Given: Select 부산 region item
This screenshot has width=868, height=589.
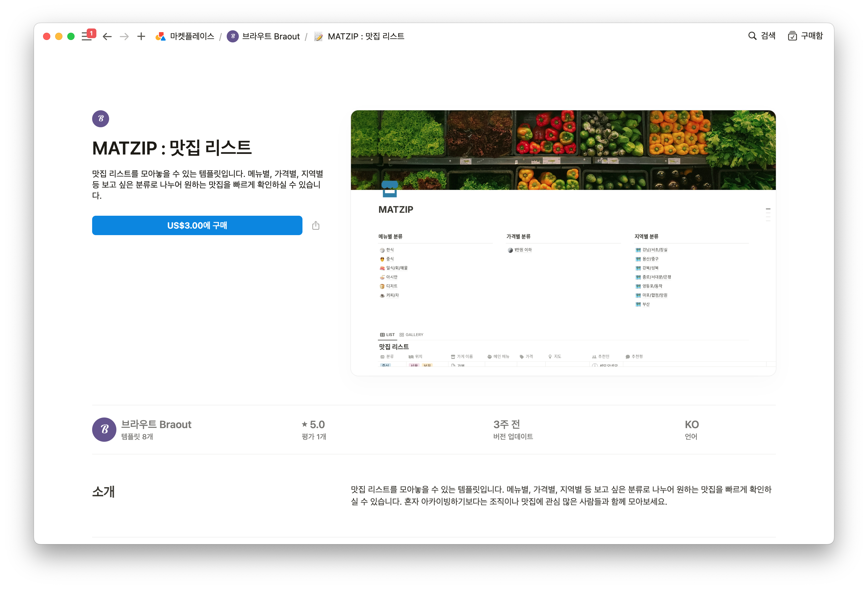Looking at the screenshot, I should click(x=643, y=304).
